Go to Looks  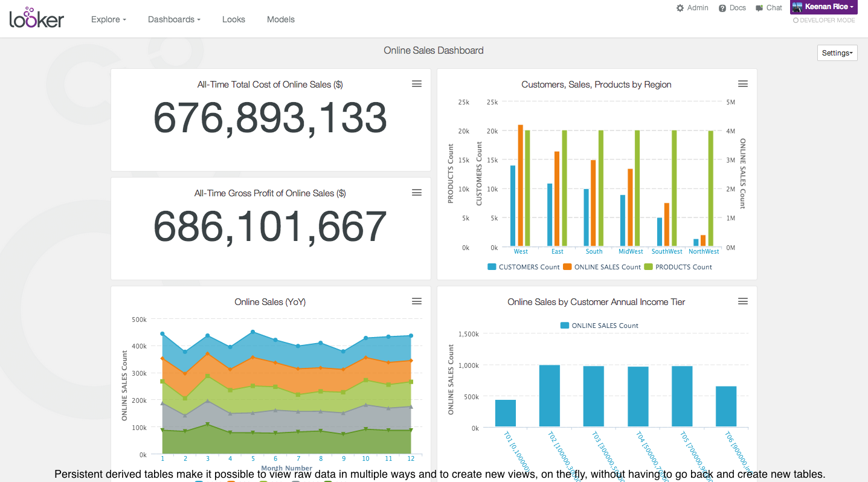(234, 19)
